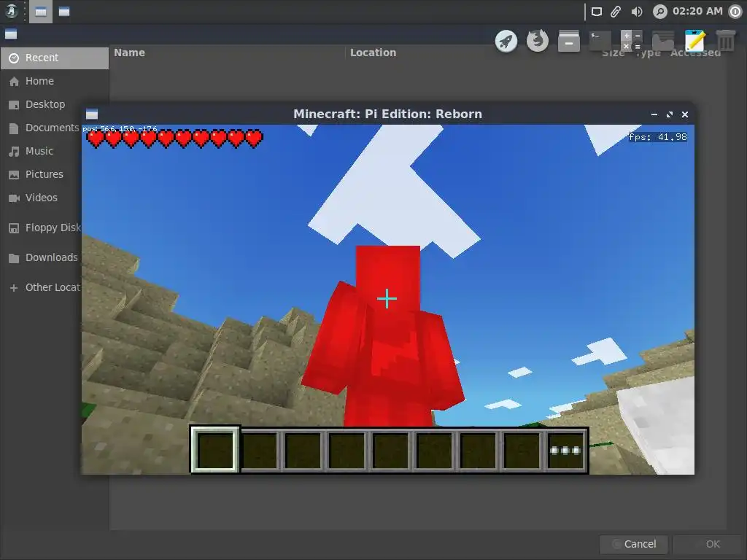Click the fps counter readout
The width and height of the screenshot is (747, 560).
pos(658,137)
